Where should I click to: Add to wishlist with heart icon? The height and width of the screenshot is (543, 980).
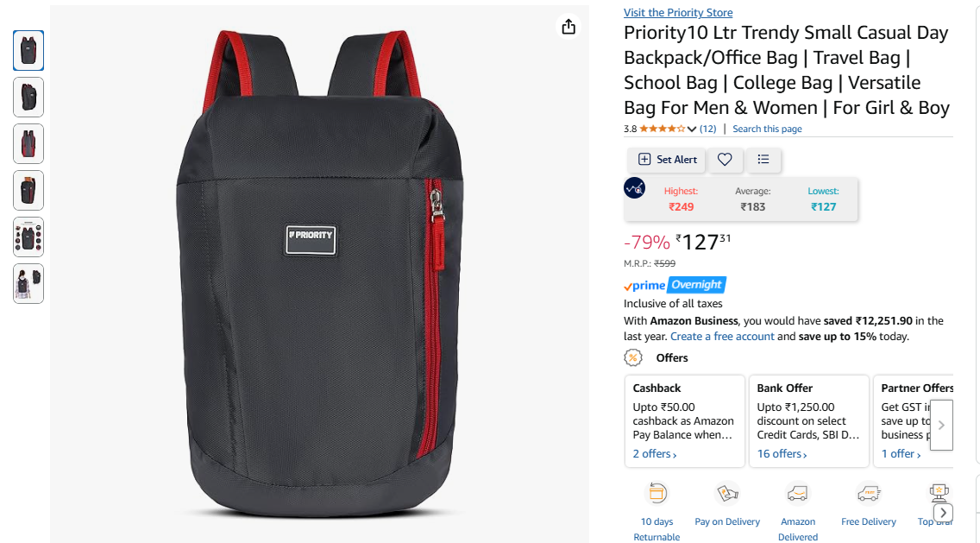tap(725, 160)
